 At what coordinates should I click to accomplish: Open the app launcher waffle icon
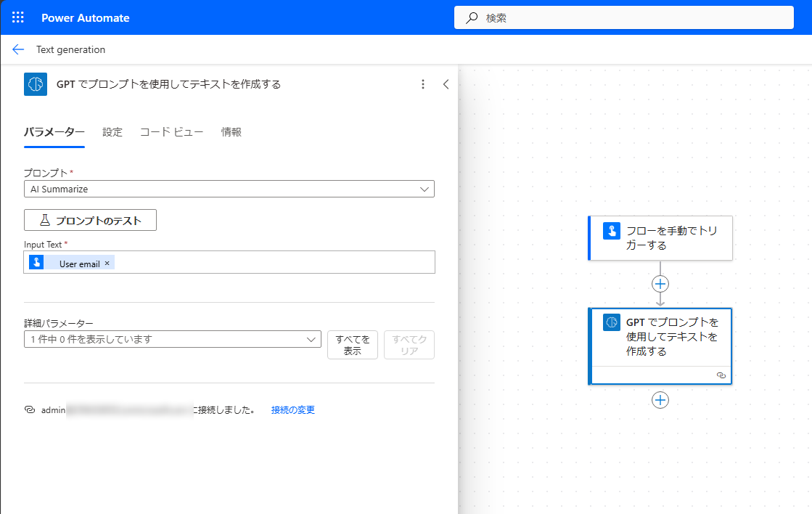(x=18, y=17)
